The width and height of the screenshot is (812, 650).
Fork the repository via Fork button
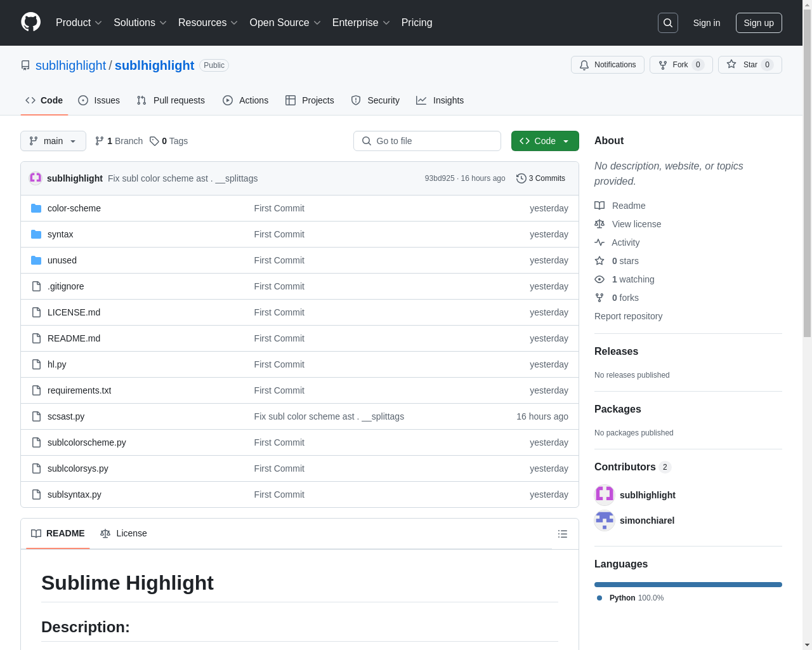tap(681, 65)
